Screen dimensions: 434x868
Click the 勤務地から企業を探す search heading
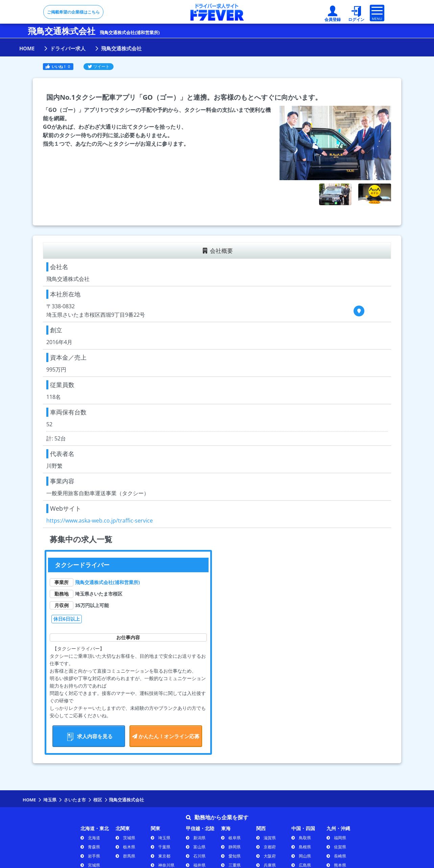(x=217, y=817)
